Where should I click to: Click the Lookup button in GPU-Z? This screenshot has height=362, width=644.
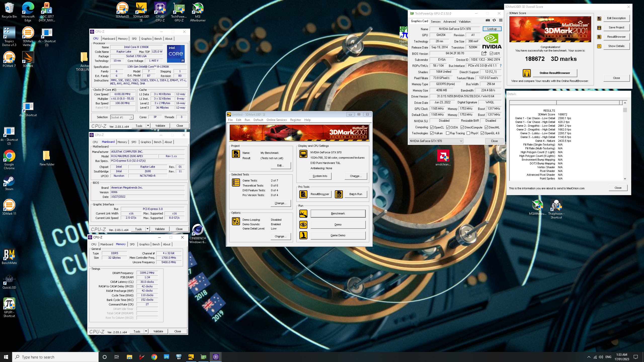tap(492, 29)
